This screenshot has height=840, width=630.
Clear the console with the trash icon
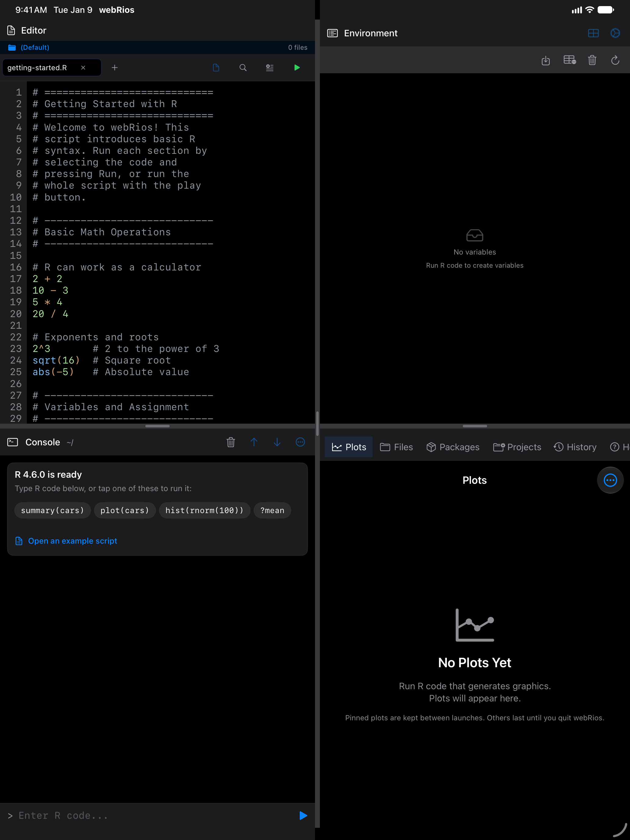click(x=231, y=442)
